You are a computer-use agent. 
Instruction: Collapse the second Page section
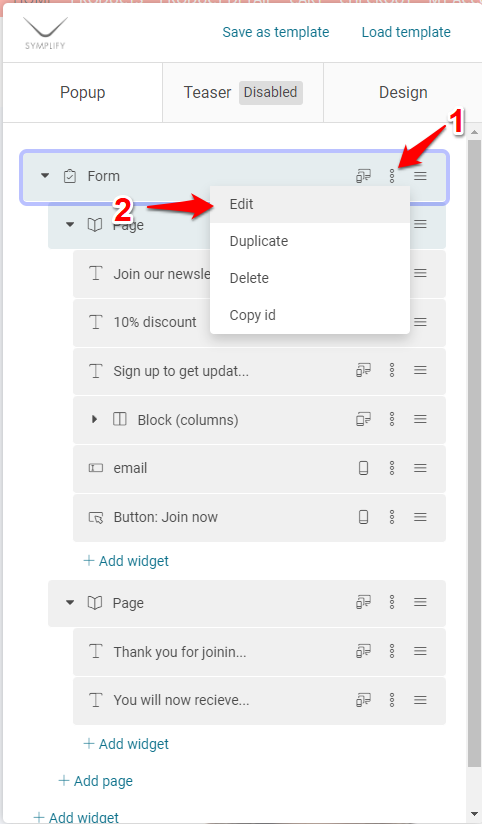[x=70, y=603]
